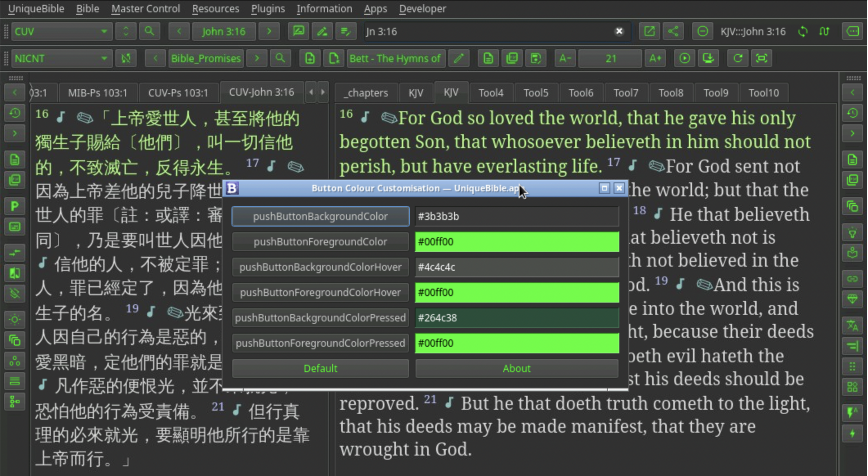Open the Master Control menu
Screen dimensions: 868x476
(145, 9)
